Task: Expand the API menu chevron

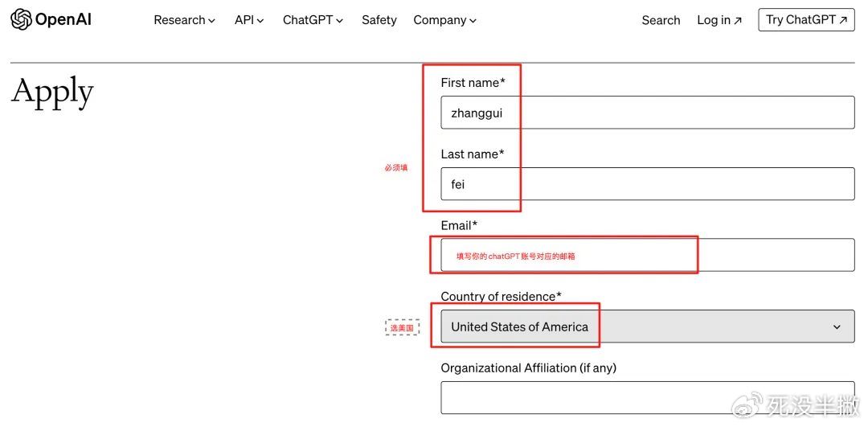Action: point(260,21)
